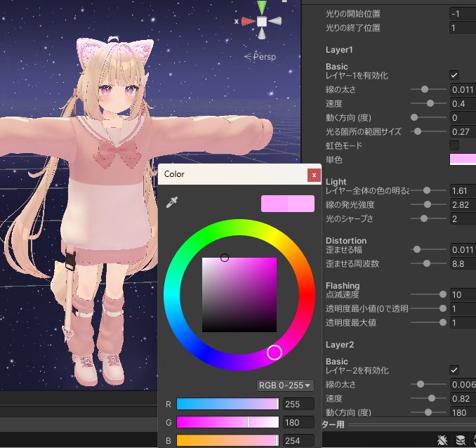Adjust the 光る箇所の範囲サイズ slider

click(x=429, y=131)
